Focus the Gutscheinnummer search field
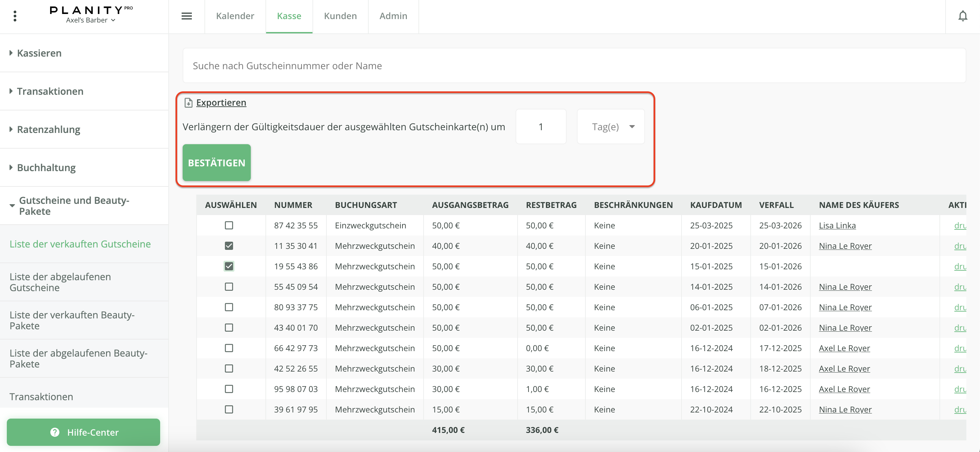This screenshot has width=980, height=452. (574, 66)
